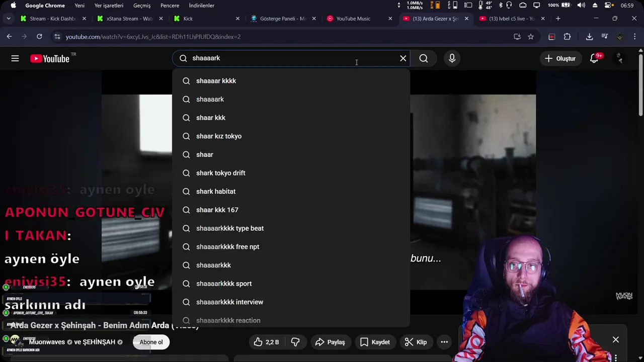The width and height of the screenshot is (644, 362).
Task: Select suggestion 'shaaaarkkkk interview'
Action: point(291,302)
